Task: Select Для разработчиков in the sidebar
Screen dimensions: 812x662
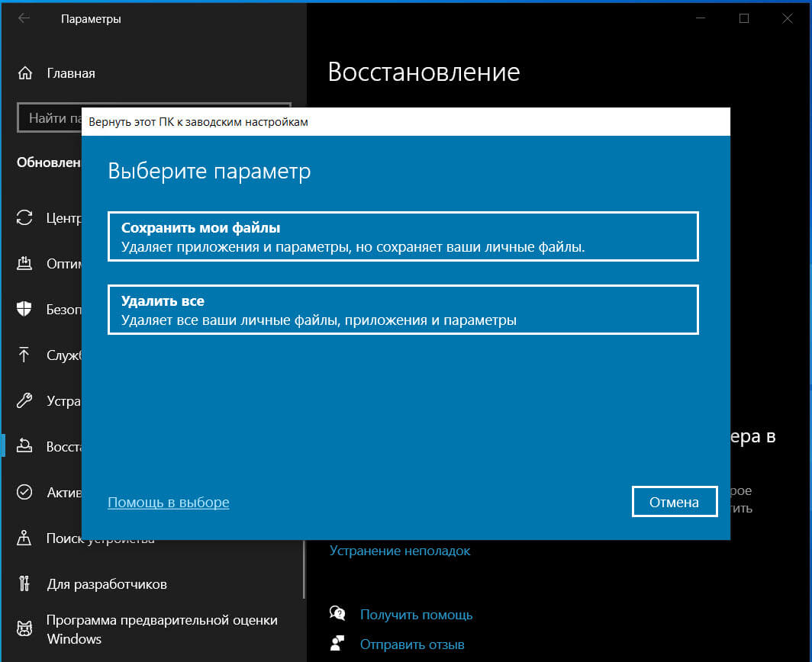Action: tap(106, 584)
